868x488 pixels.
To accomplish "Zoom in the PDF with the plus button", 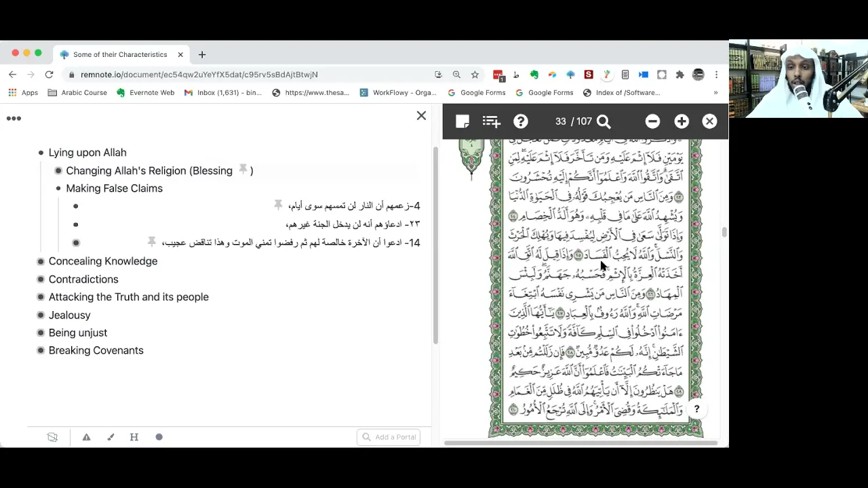I will pyautogui.click(x=682, y=121).
